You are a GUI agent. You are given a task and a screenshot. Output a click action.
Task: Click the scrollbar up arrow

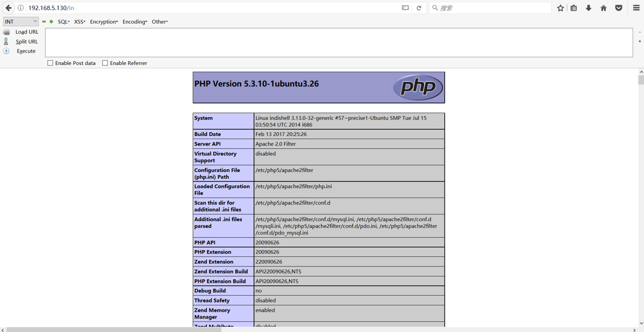pos(641,72)
